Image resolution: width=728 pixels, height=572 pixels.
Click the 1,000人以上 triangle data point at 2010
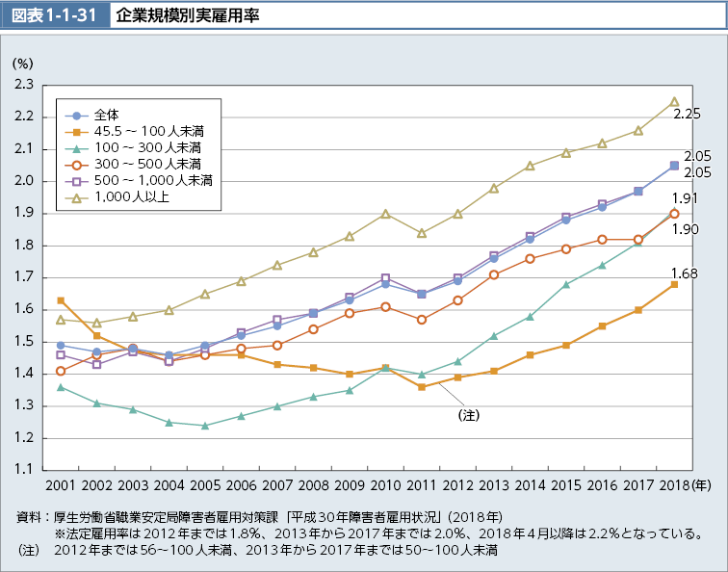click(x=385, y=214)
